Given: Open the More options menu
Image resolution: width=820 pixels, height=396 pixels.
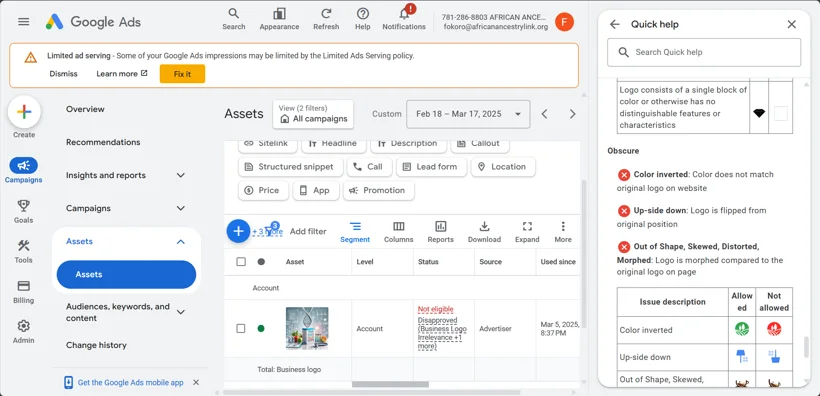Looking at the screenshot, I should [563, 232].
